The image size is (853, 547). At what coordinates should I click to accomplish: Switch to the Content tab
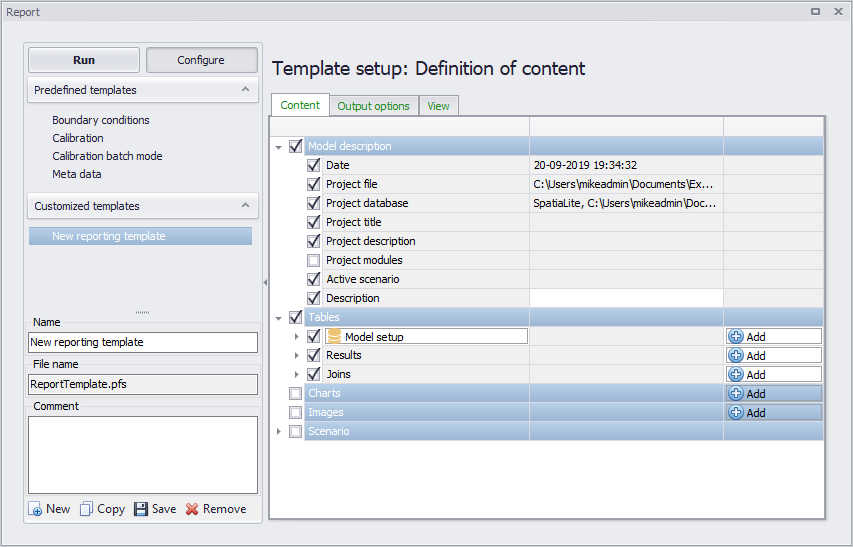point(300,105)
